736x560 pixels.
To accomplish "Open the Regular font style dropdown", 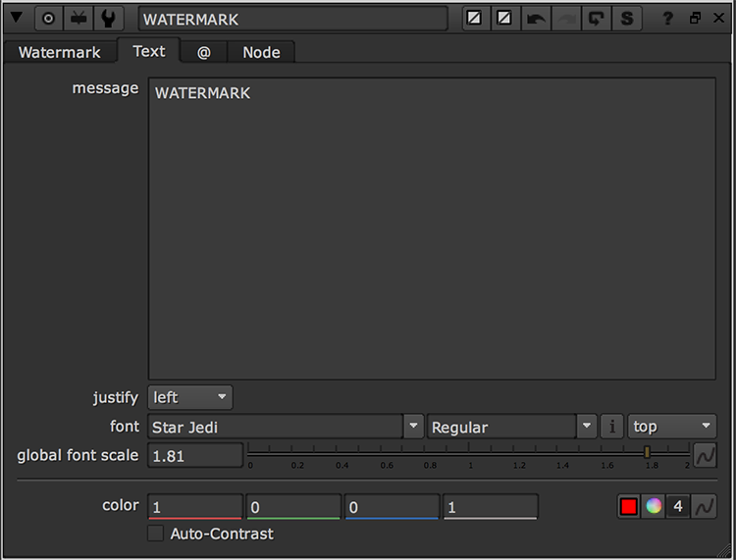I will pyautogui.click(x=587, y=427).
